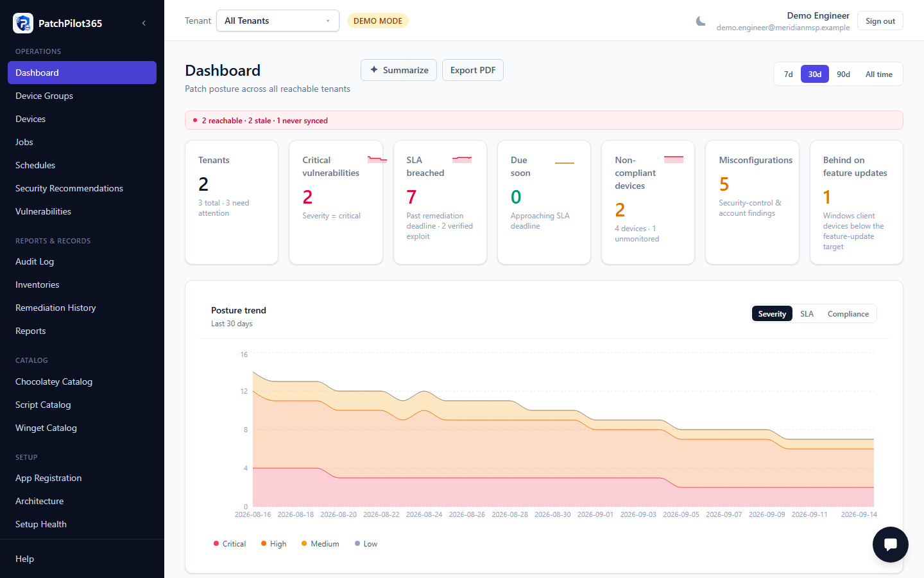Select the All time range
The image size is (924, 578).
click(879, 74)
